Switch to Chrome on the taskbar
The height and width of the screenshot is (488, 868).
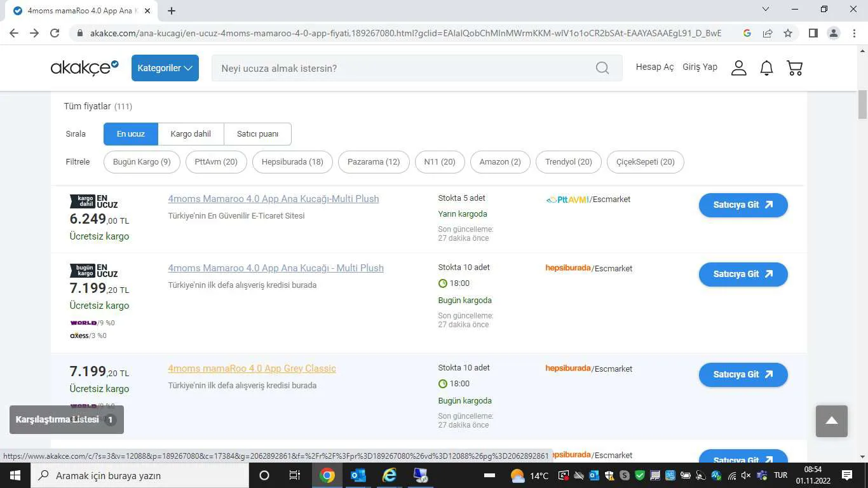[x=327, y=475]
